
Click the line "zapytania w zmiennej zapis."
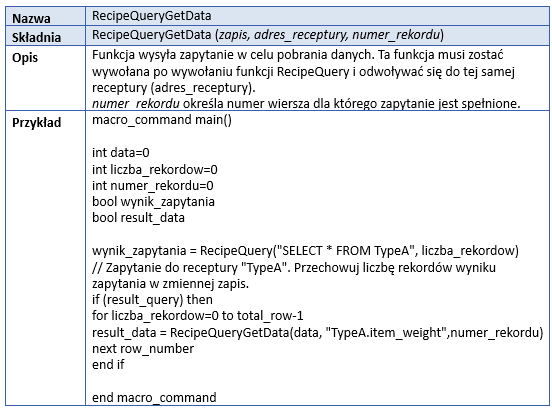pyautogui.click(x=170, y=284)
